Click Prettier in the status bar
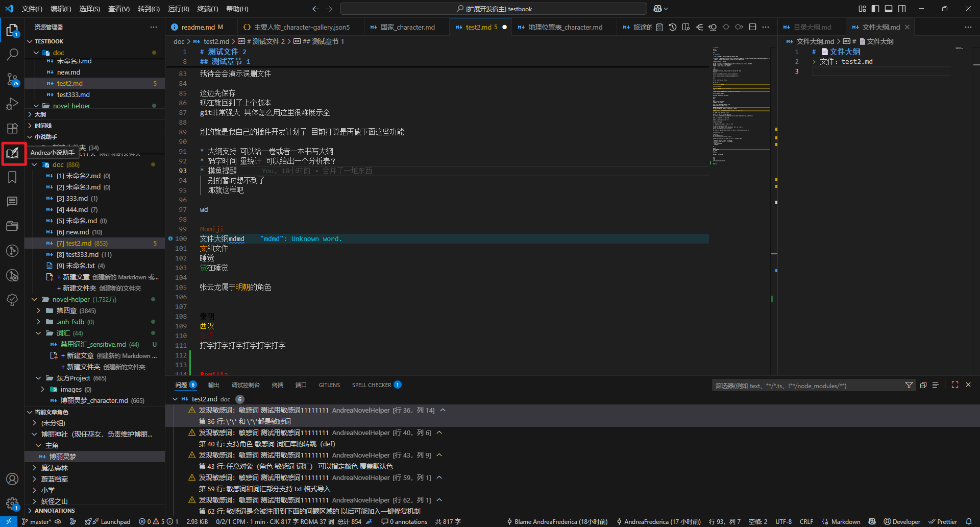The height and width of the screenshot is (527, 980). pyautogui.click(x=943, y=521)
